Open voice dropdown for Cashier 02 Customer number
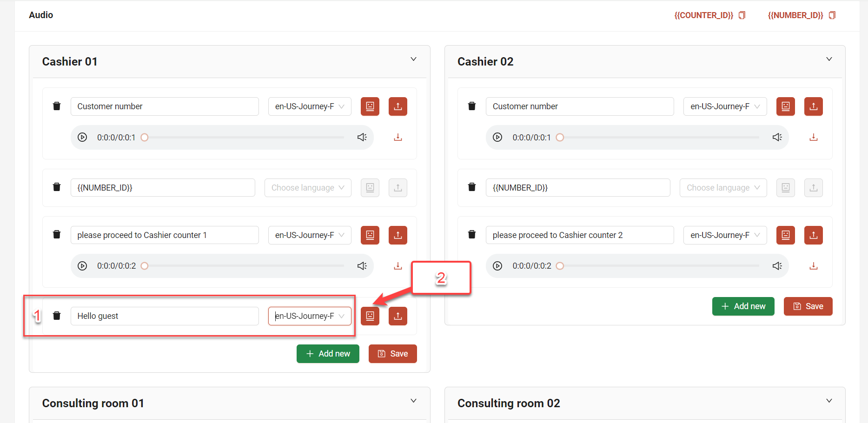Screen dimensions: 868x423 [725, 106]
